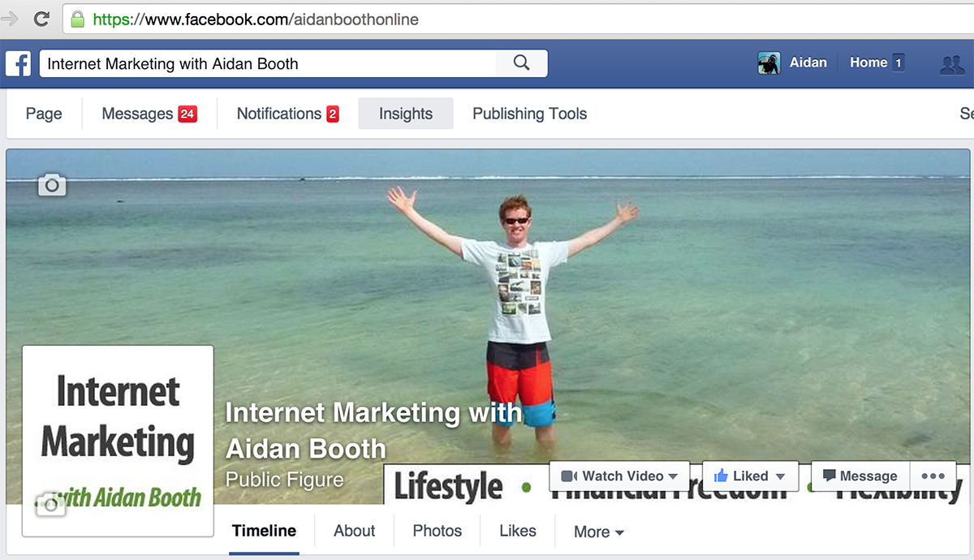Click the Home link in header
This screenshot has height=560, width=974.
(868, 62)
